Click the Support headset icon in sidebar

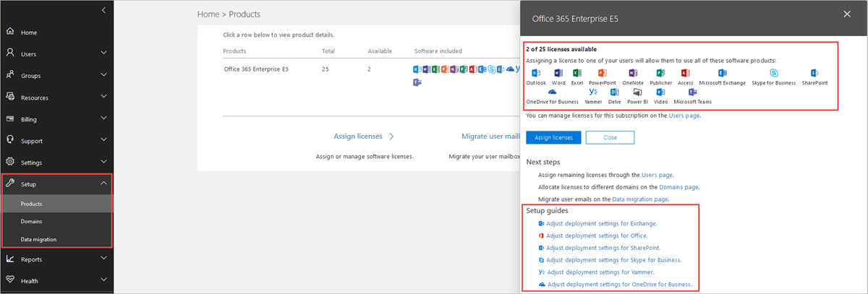(10, 140)
